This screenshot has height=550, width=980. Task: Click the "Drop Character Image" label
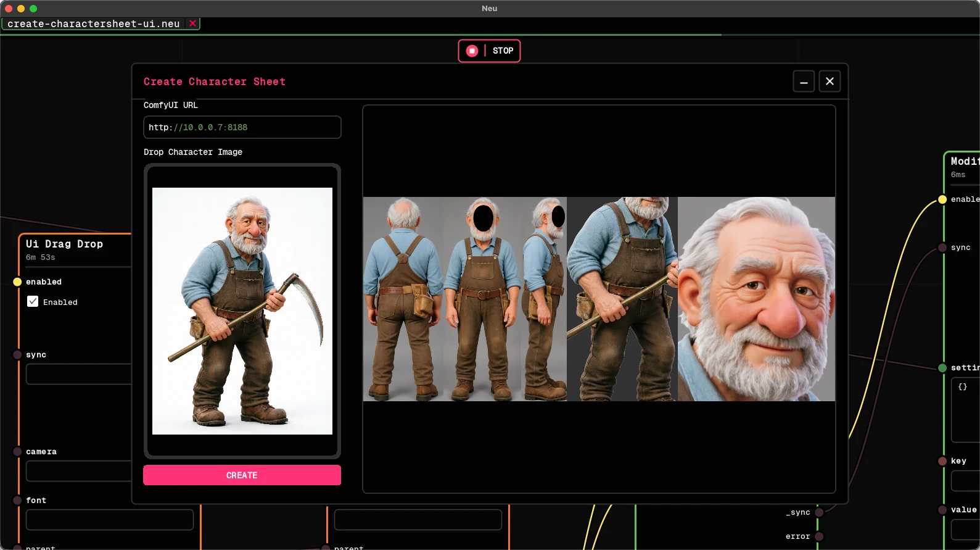tap(193, 152)
